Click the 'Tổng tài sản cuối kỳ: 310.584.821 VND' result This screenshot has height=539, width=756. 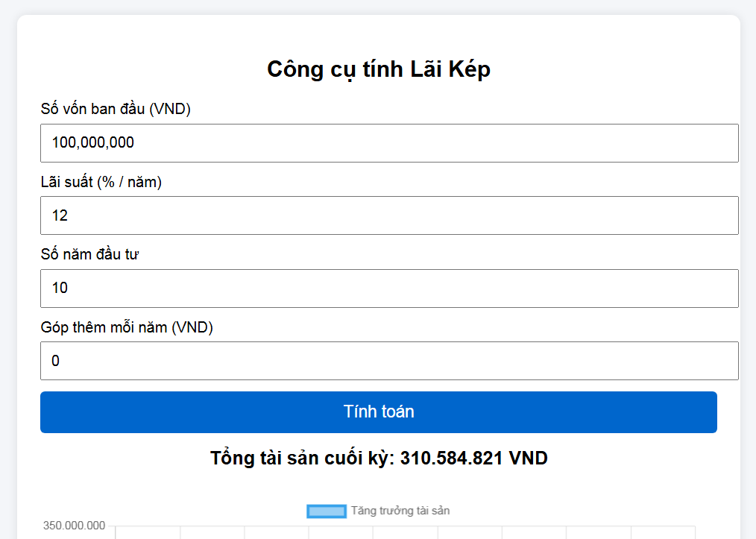[379, 458]
